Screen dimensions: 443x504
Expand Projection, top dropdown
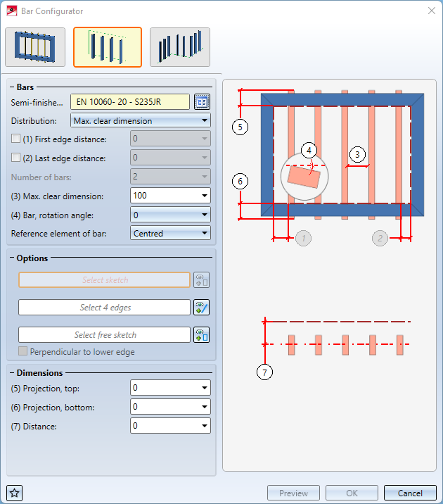click(x=204, y=388)
